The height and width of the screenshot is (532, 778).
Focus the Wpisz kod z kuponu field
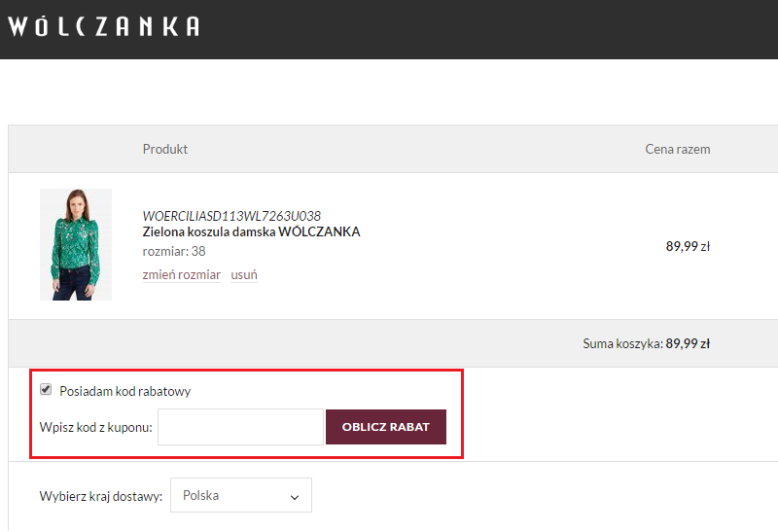(240, 427)
